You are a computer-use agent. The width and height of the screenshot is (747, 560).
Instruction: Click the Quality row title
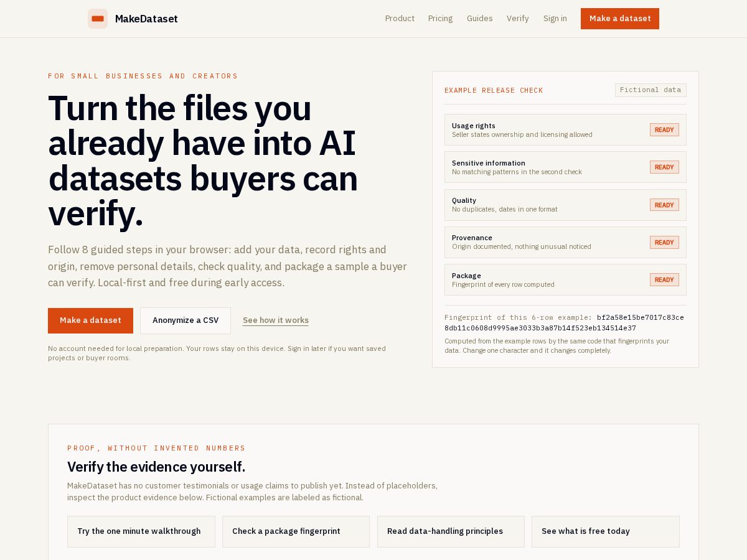pyautogui.click(x=464, y=200)
